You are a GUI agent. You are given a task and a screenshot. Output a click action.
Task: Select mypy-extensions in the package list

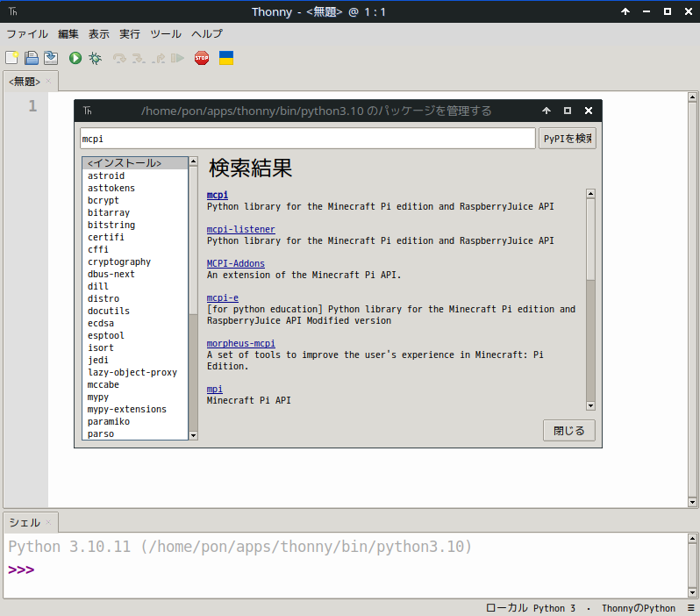point(135,409)
